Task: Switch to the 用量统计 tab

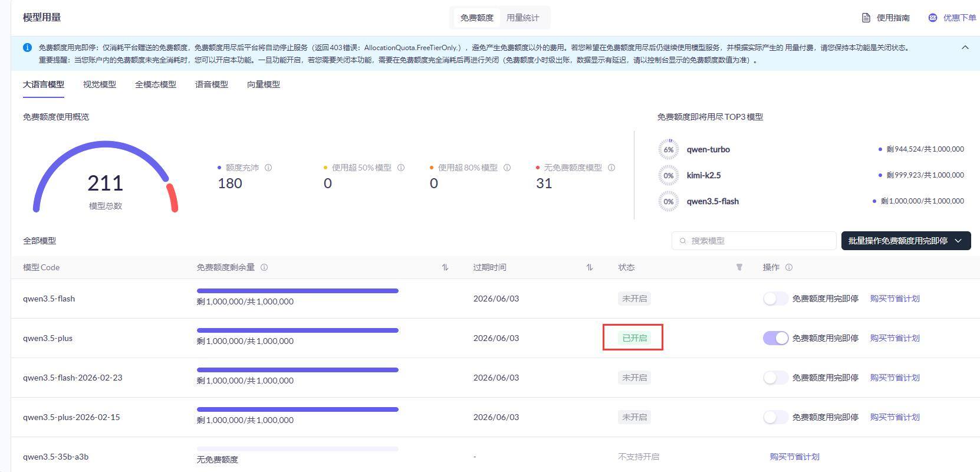Action: coord(522,18)
